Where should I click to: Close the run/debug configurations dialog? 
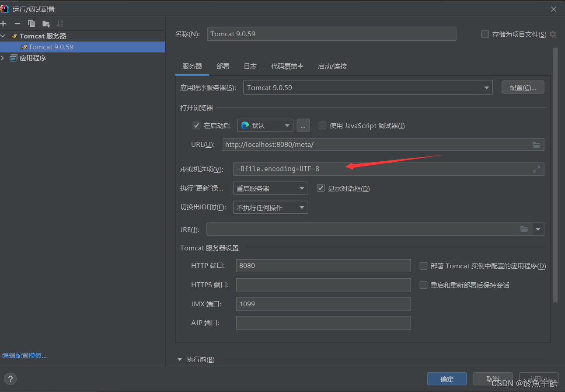[554, 9]
